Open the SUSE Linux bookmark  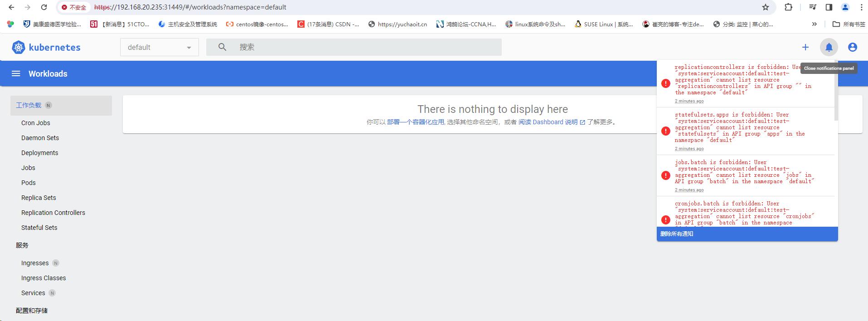pyautogui.click(x=604, y=24)
